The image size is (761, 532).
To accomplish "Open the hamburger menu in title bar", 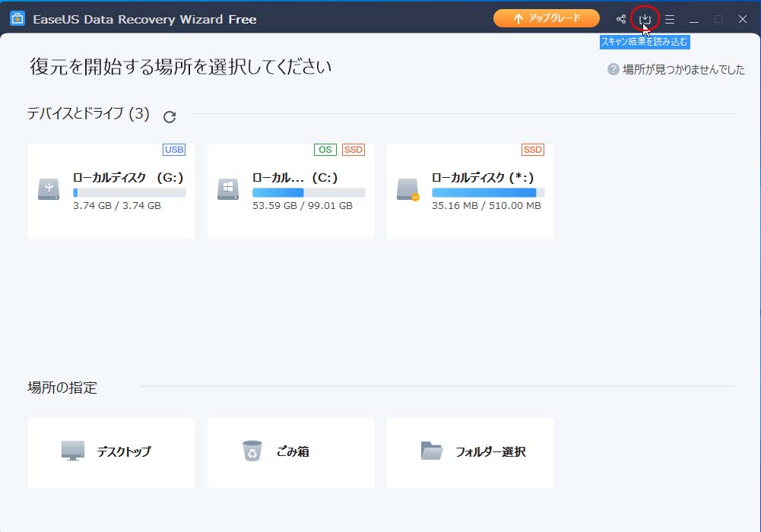I will click(670, 19).
